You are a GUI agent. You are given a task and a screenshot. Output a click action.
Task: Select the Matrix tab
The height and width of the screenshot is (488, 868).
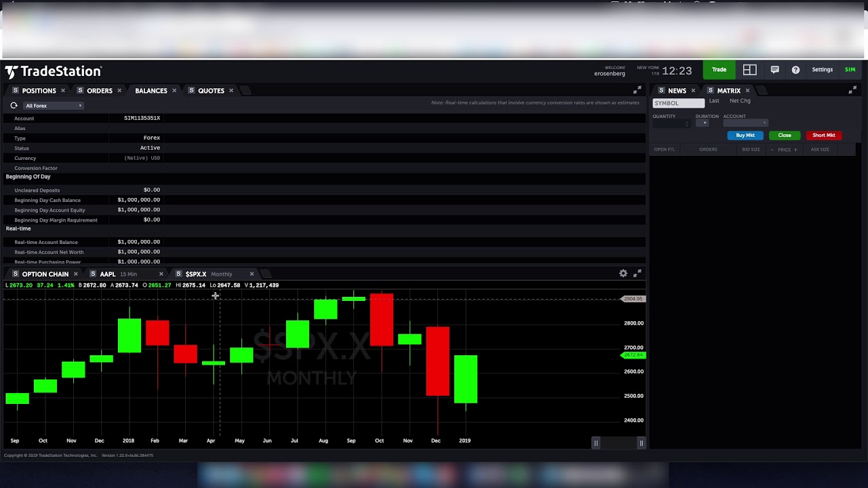pyautogui.click(x=729, y=90)
